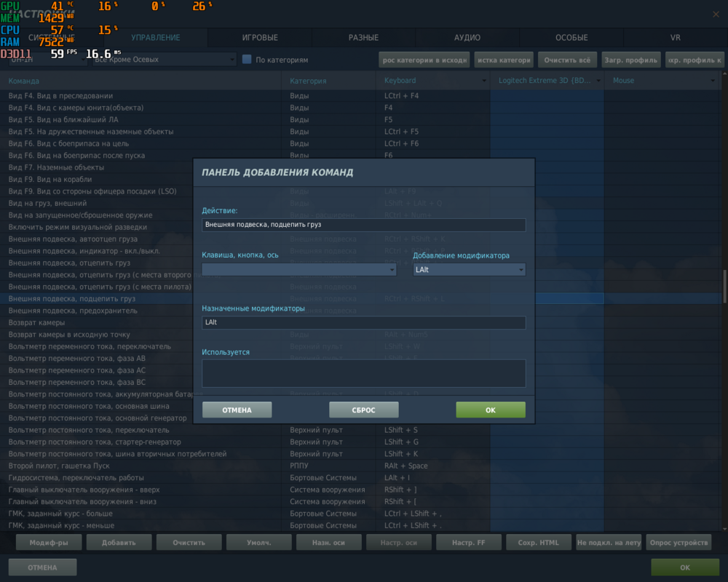Image resolution: width=728 pixels, height=582 pixels.
Task: Open the АУДИО settings tab
Action: click(x=467, y=37)
